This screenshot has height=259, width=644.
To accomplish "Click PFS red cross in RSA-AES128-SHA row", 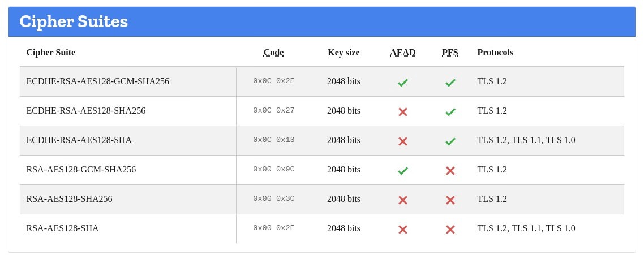I will [x=450, y=230].
